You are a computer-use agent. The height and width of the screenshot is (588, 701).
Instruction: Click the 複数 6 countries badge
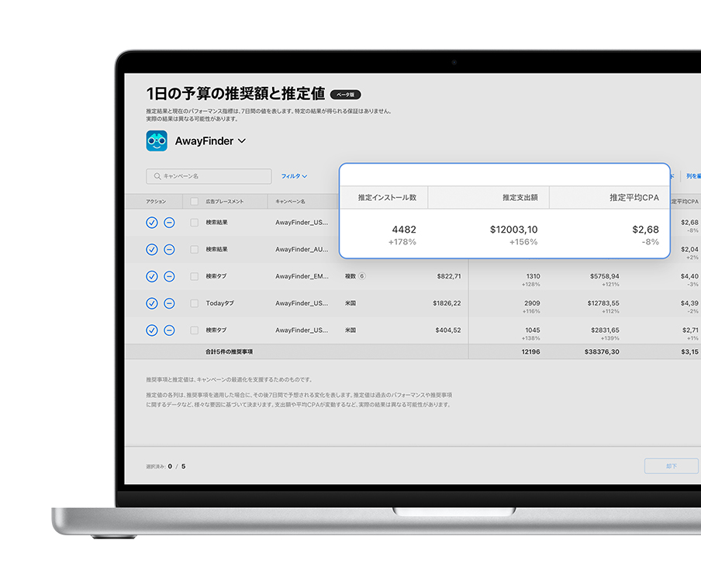[354, 276]
